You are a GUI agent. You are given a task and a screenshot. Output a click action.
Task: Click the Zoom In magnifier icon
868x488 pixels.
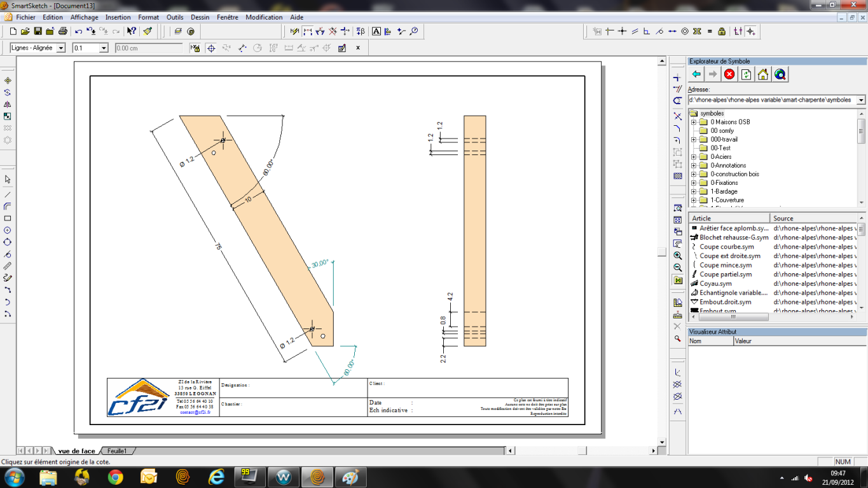tap(678, 255)
